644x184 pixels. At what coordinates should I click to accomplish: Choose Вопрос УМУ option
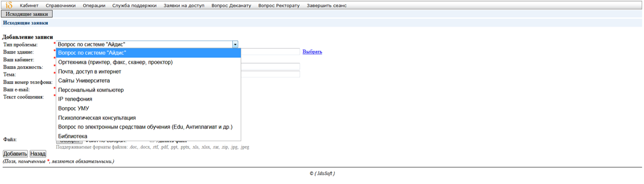(x=148, y=108)
